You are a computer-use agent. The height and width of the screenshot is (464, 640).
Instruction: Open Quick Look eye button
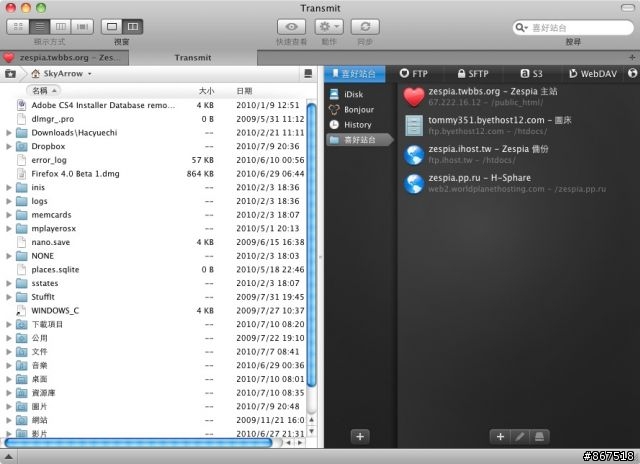tap(291, 27)
